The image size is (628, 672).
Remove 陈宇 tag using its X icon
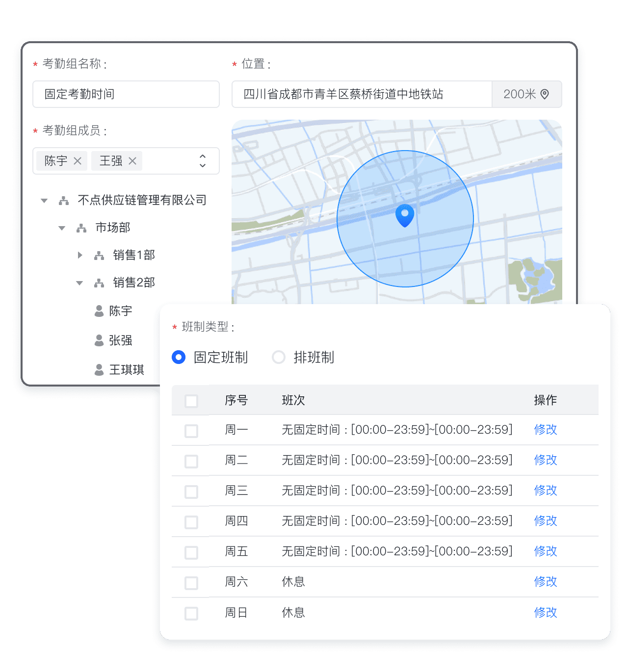coord(78,161)
